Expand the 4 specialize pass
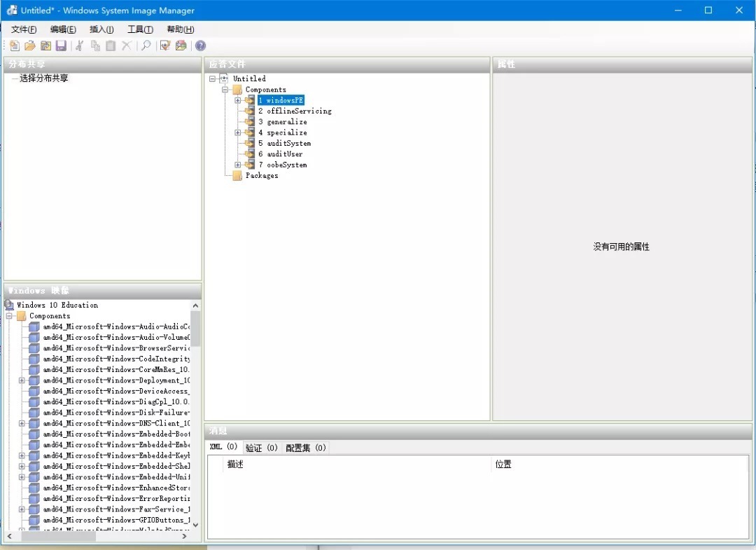Image resolution: width=756 pixels, height=550 pixels. click(x=238, y=132)
